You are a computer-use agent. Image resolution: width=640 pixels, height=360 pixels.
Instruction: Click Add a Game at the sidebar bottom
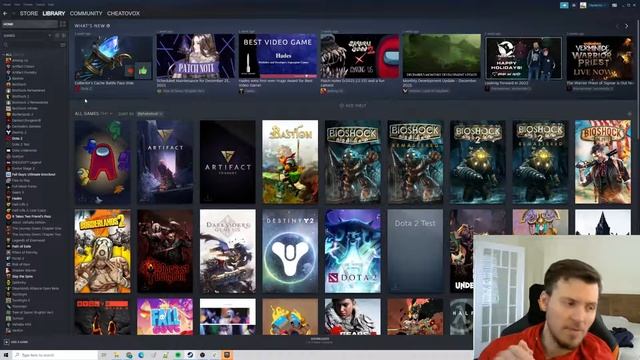coord(16,342)
